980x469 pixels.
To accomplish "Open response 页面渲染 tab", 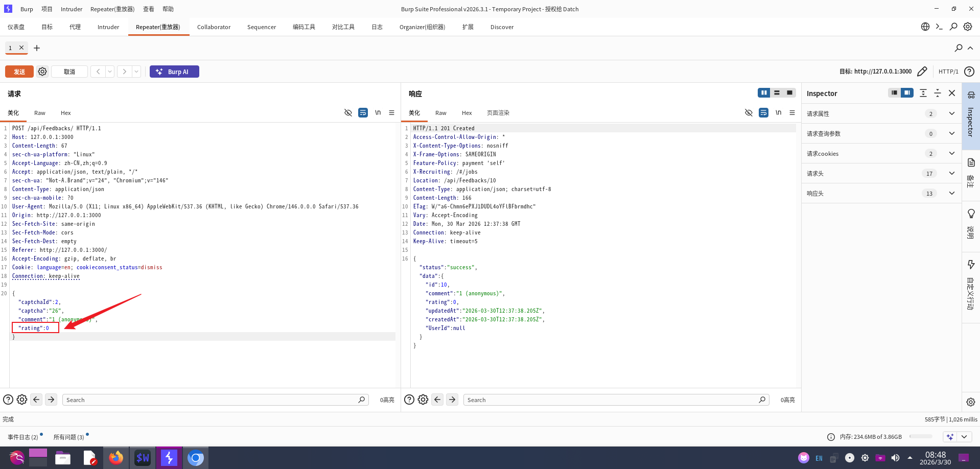I will pyautogui.click(x=498, y=113).
